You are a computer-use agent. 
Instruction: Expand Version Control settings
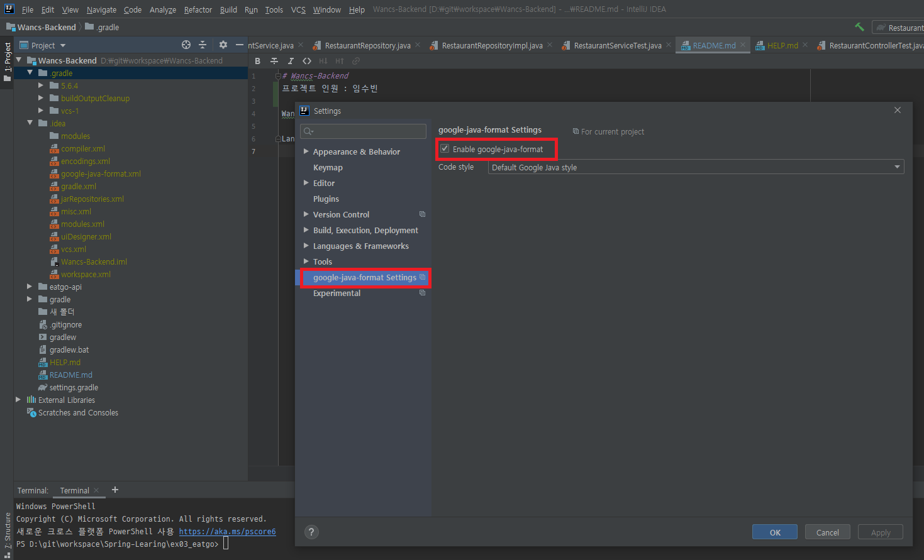(306, 214)
